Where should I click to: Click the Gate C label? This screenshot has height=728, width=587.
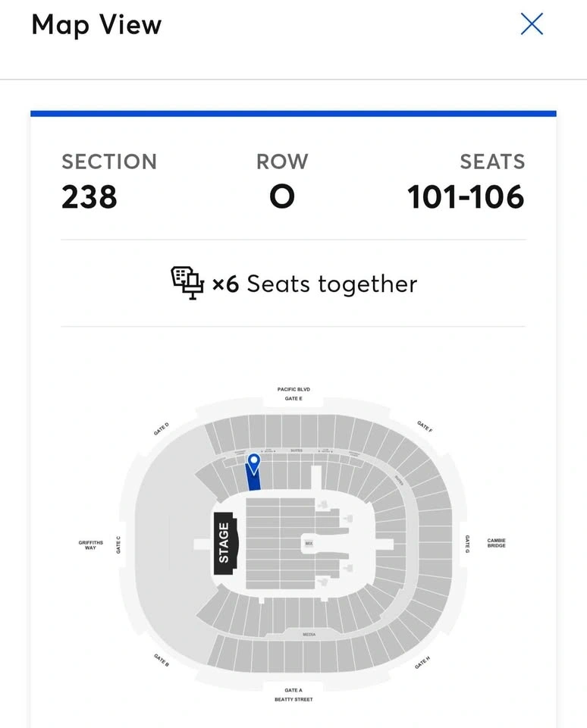point(118,544)
